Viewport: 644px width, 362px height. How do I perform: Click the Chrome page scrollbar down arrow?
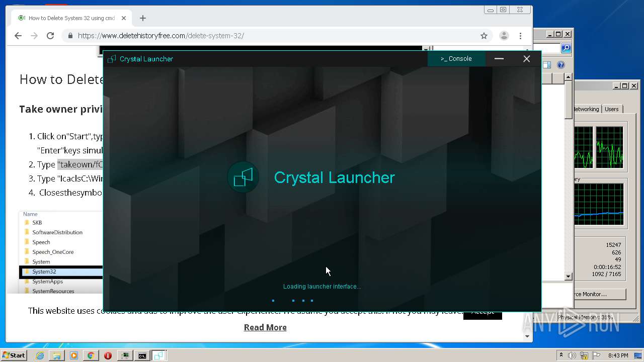(x=527, y=336)
